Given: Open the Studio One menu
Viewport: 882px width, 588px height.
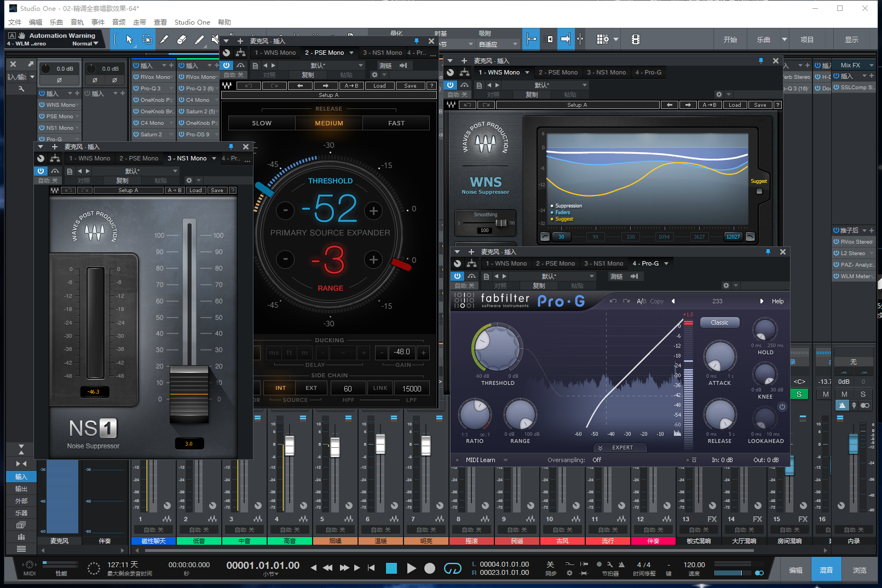Looking at the screenshot, I should (x=192, y=22).
